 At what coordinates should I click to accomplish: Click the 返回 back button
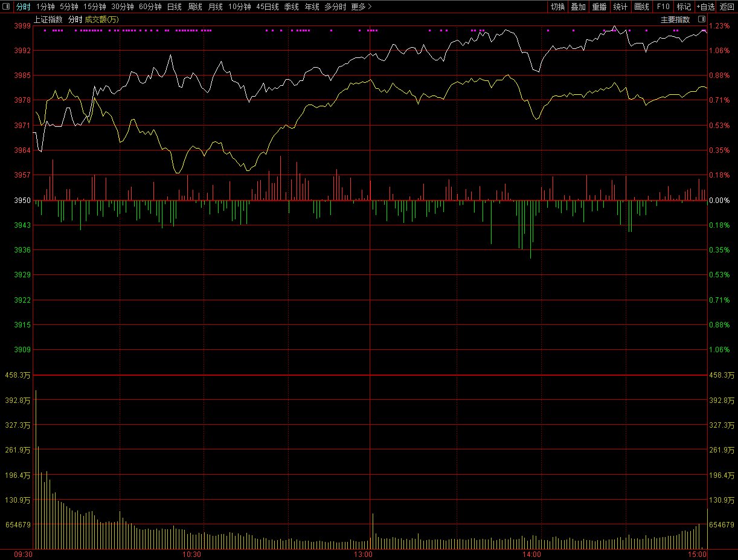[727, 7]
